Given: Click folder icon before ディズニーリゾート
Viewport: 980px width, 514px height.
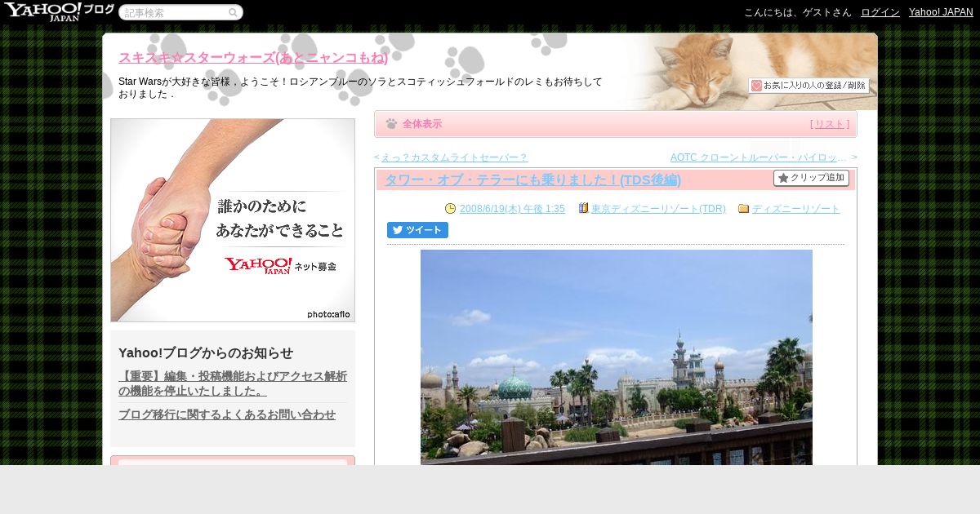Looking at the screenshot, I should coord(743,209).
